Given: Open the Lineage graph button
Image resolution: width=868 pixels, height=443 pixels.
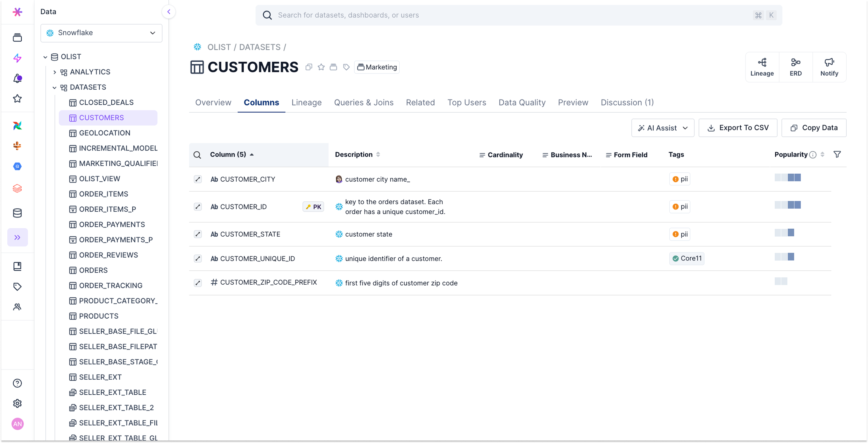Looking at the screenshot, I should 762,67.
